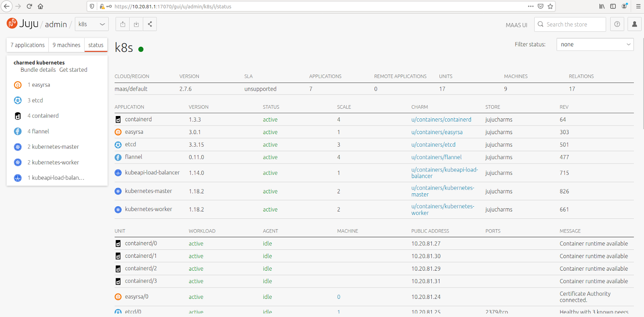
Task: Open Get started link
Action: pyautogui.click(x=73, y=70)
